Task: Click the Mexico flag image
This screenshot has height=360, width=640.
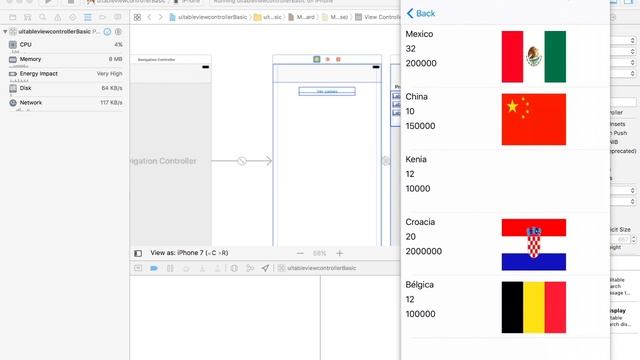Action: coord(534,57)
